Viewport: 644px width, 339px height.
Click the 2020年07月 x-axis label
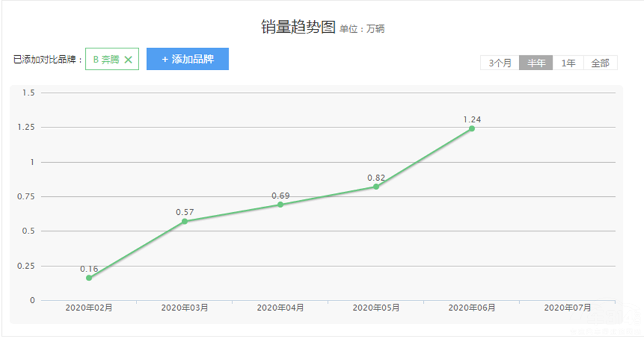coord(567,308)
